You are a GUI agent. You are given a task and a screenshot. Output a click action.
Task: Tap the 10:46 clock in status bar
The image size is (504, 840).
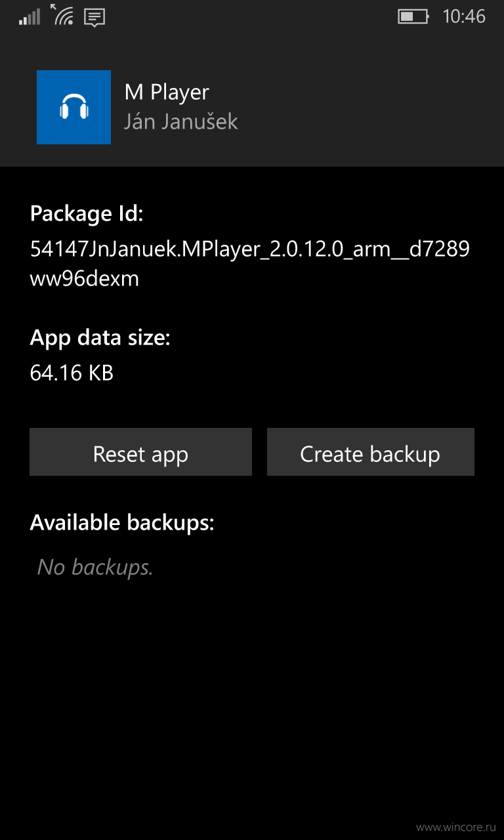click(x=464, y=16)
